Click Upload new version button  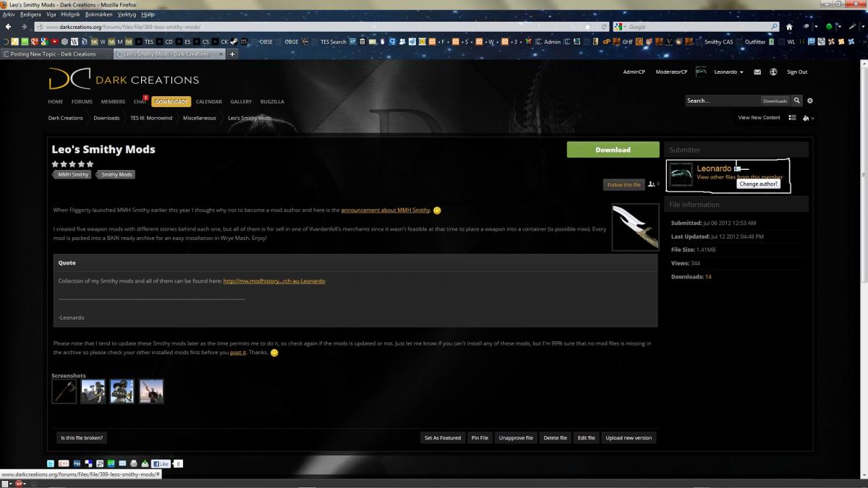(629, 437)
